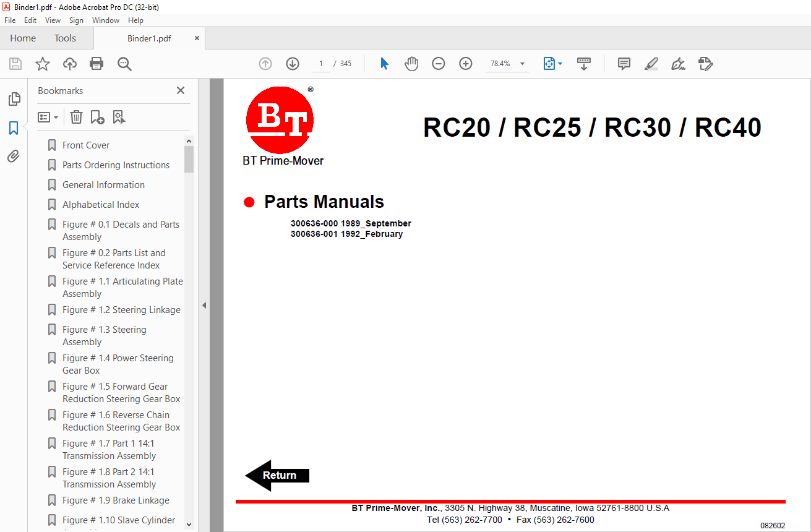Close the Binder1.pdf tab
Screen dimensions: 811x532
(197, 38)
